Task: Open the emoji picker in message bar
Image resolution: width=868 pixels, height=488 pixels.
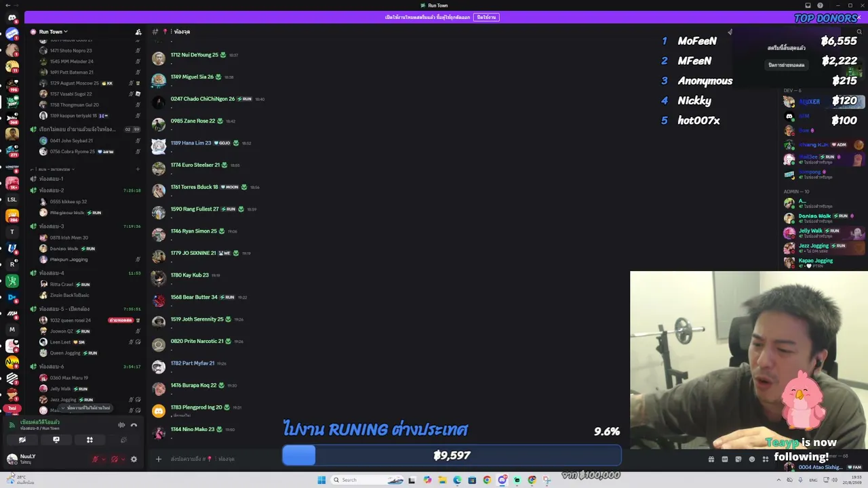Action: pos(752,459)
